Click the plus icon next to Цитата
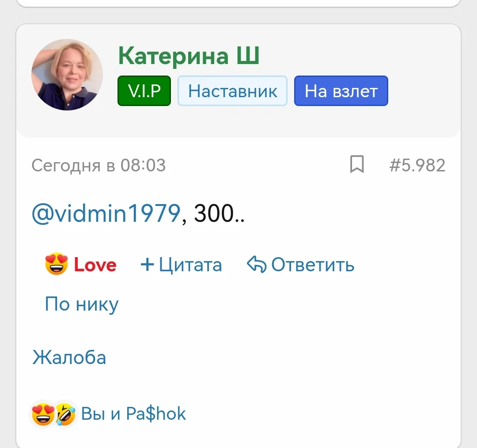Viewport: 477px width, 448px height. point(147,264)
